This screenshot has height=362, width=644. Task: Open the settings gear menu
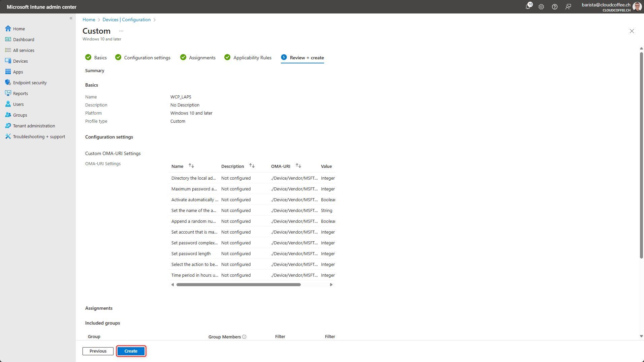tap(541, 7)
